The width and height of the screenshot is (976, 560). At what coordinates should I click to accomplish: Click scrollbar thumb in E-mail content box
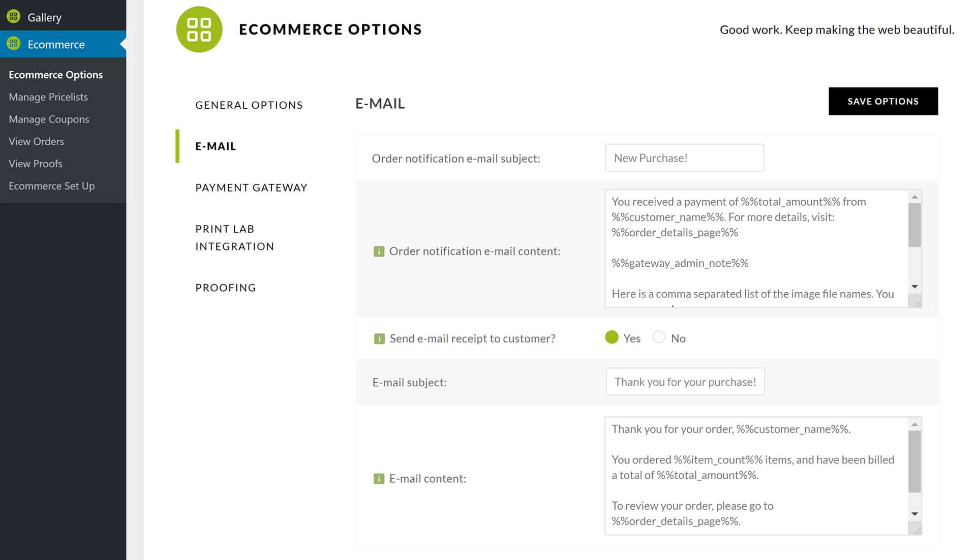(x=915, y=462)
